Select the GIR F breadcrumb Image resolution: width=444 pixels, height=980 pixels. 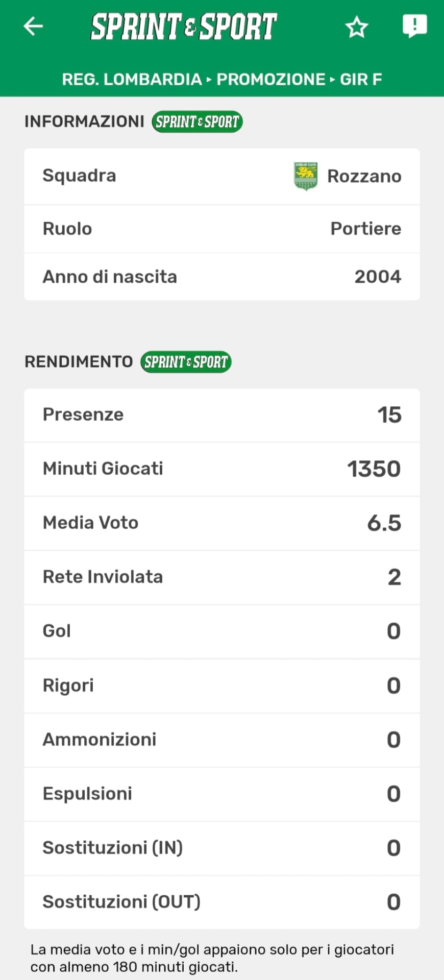[x=361, y=79]
